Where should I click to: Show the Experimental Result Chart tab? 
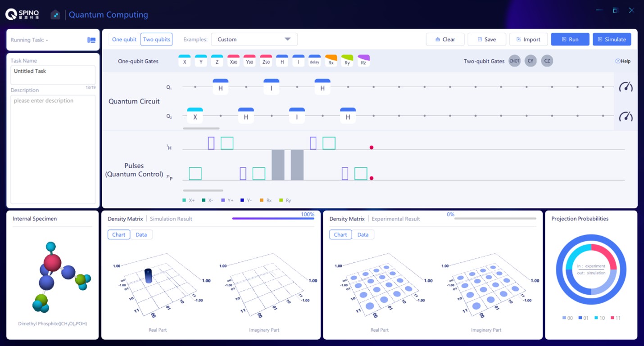point(340,234)
